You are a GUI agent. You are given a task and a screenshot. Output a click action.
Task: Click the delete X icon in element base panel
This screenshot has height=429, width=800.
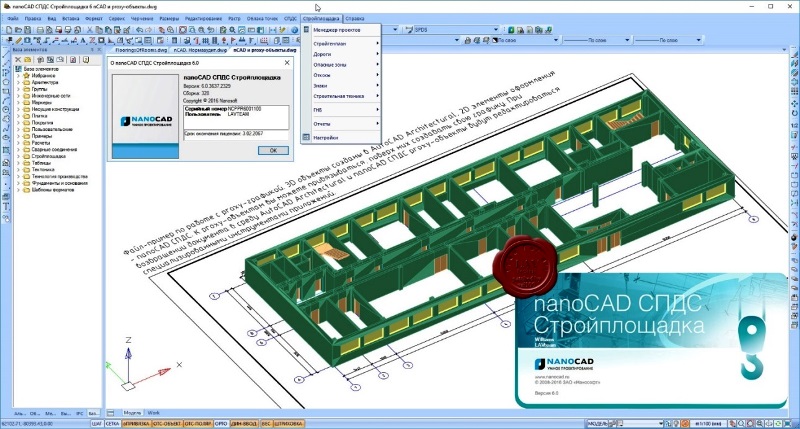tap(18, 60)
